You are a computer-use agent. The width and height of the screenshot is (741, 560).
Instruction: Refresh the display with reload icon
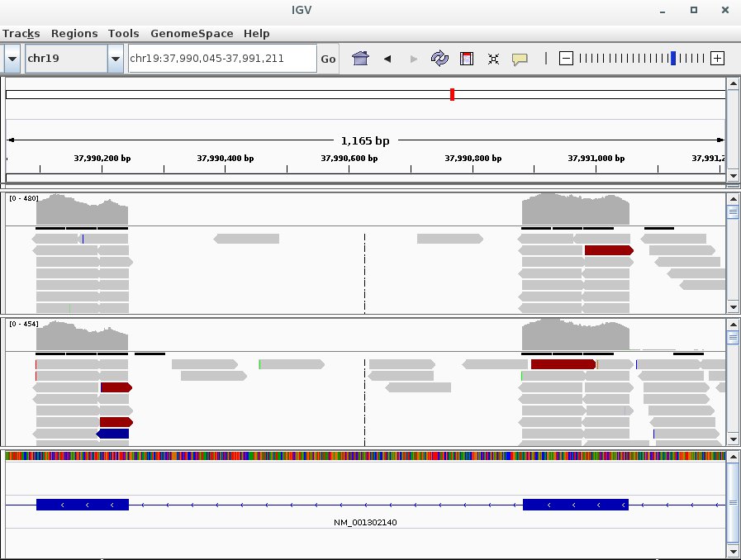pyautogui.click(x=439, y=59)
